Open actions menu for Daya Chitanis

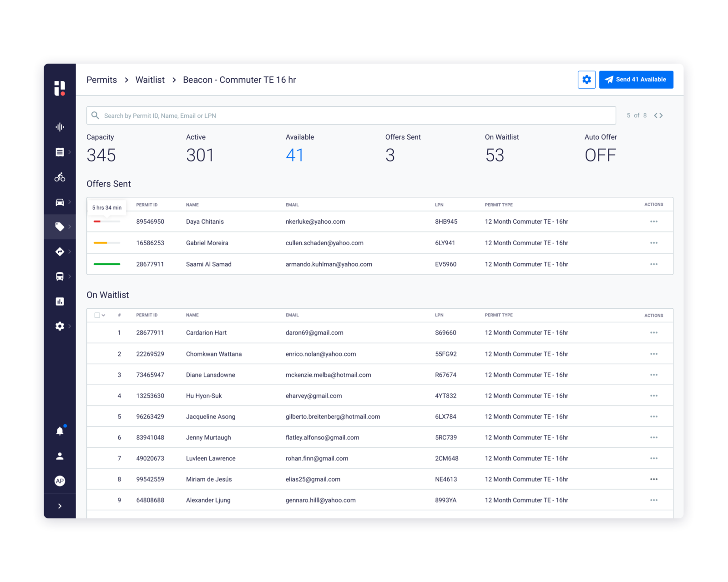pyautogui.click(x=653, y=221)
